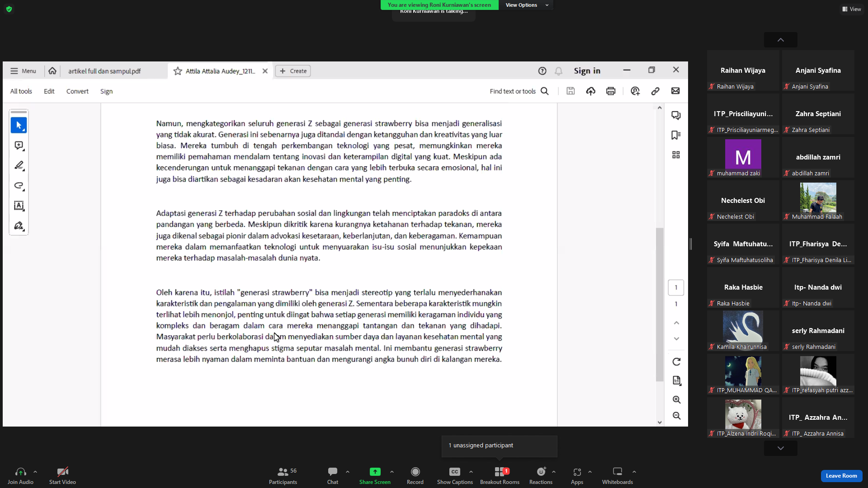This screenshot has height=488, width=868.
Task: Open the Edit menu item
Action: tap(49, 91)
